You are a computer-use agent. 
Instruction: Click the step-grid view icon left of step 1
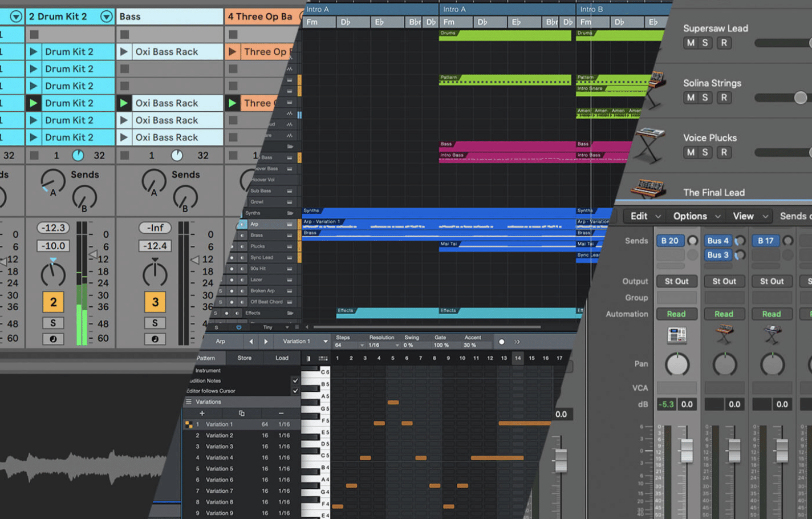[x=323, y=358]
